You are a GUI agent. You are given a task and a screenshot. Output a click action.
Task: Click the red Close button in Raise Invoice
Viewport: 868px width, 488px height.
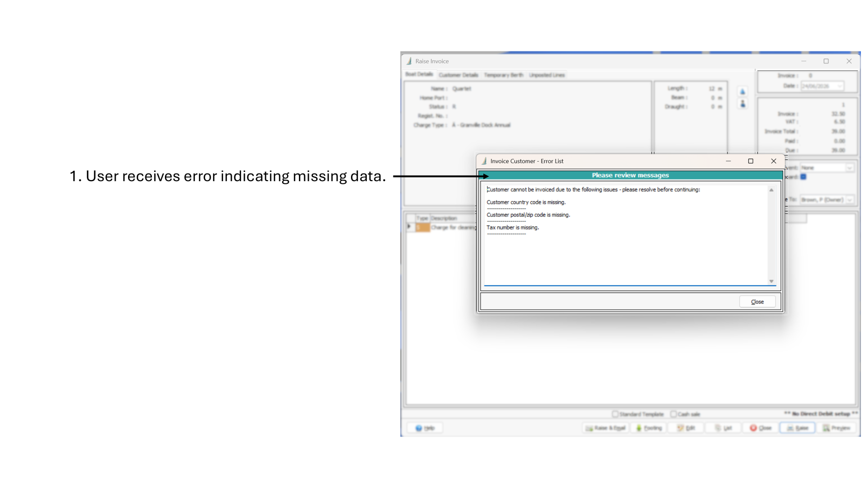[761, 428]
